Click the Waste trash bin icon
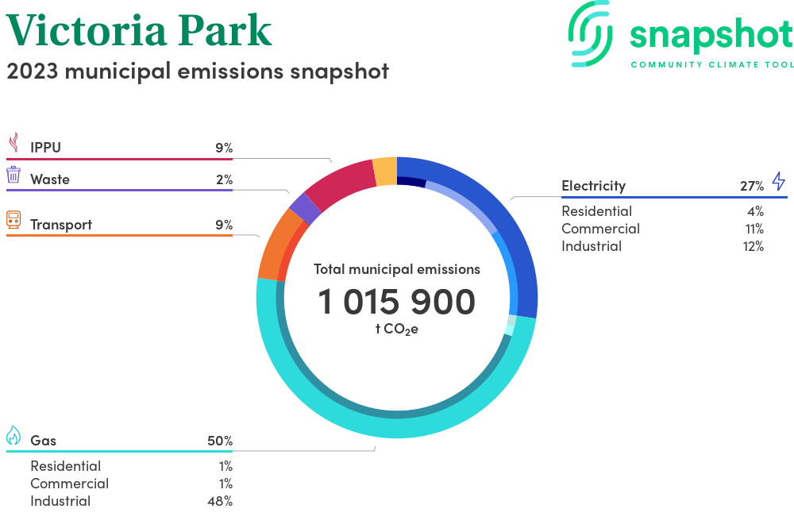 click(x=13, y=175)
